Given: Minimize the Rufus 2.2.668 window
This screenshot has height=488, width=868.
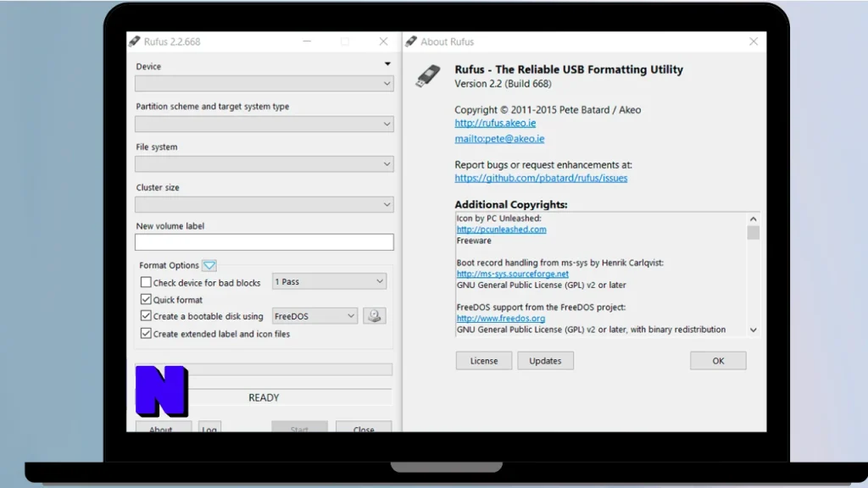Looking at the screenshot, I should 307,42.
